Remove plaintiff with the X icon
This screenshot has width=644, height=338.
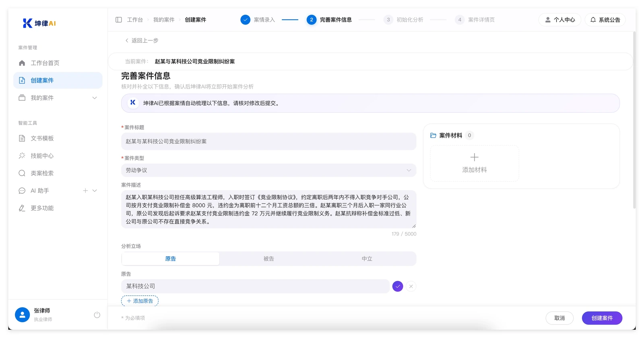point(411,286)
